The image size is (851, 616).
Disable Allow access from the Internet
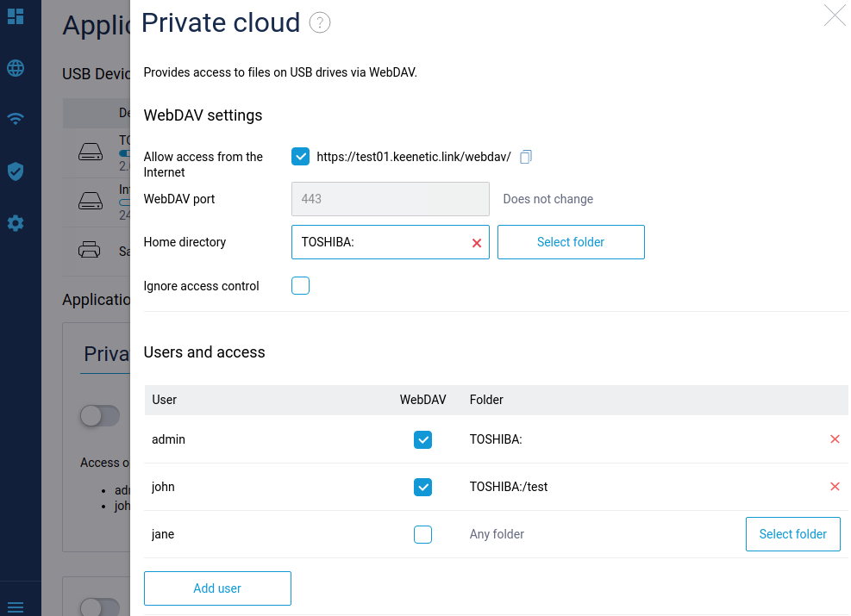[x=300, y=157]
